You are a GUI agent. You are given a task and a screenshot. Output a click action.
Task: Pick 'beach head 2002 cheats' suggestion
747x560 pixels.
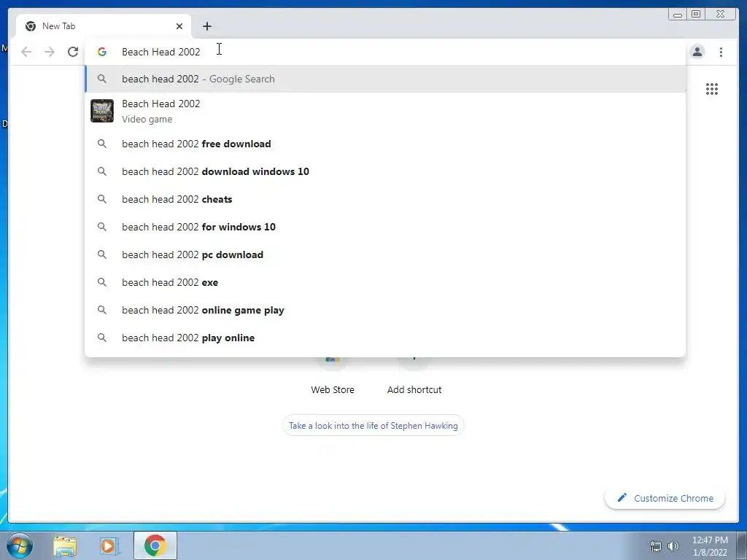[x=385, y=199]
